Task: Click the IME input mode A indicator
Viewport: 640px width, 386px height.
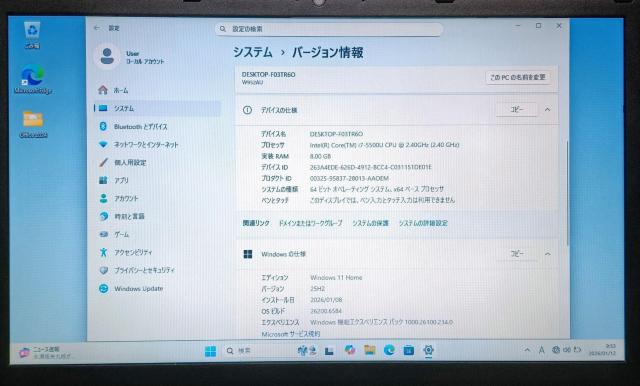Action: click(541, 350)
